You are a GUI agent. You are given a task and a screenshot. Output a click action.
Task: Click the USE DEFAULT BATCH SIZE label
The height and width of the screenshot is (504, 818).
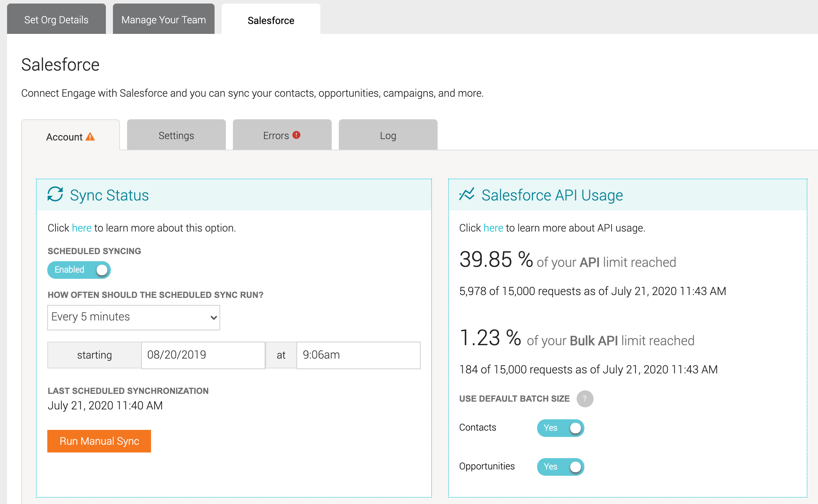coord(514,399)
